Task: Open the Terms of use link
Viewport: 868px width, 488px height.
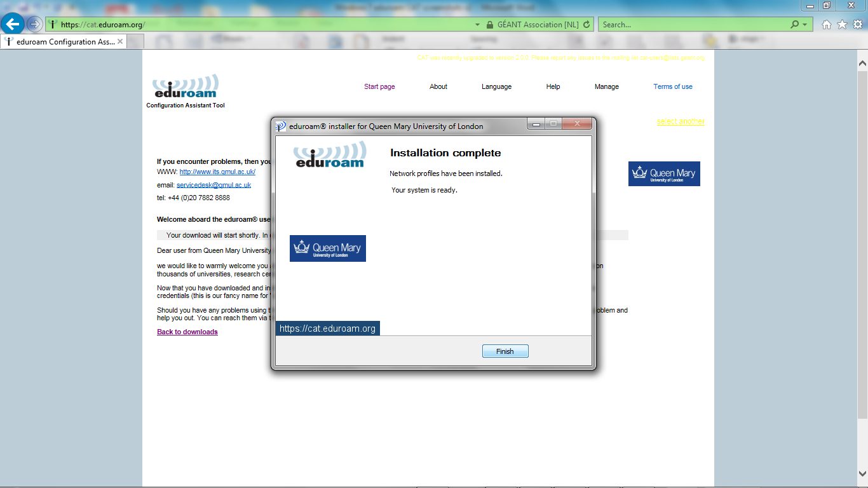Action: coord(673,86)
